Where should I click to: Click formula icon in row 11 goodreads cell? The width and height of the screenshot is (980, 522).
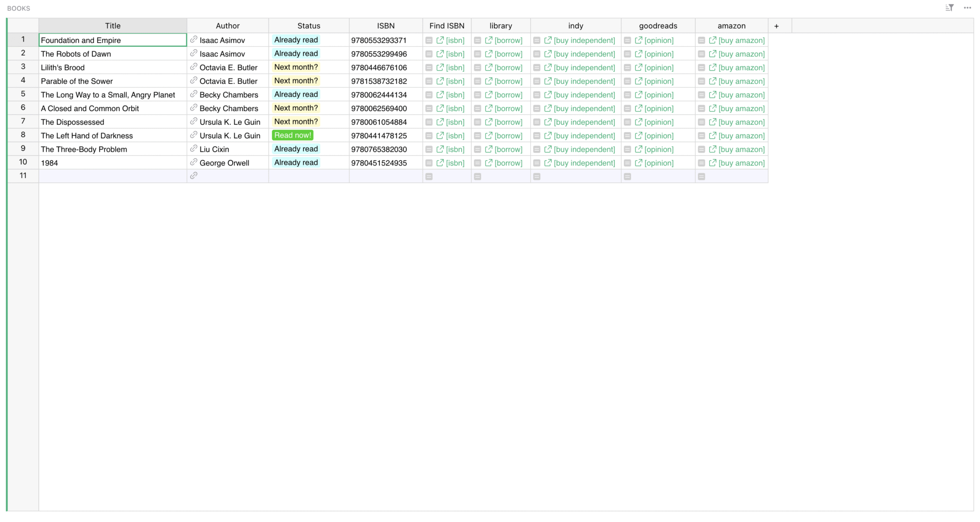[x=627, y=177]
